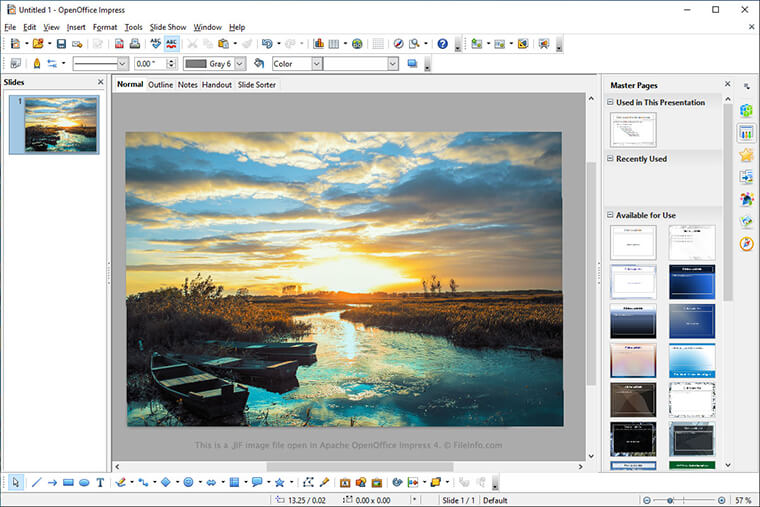Collapse the Available for Use section
760x507 pixels.
pos(611,215)
